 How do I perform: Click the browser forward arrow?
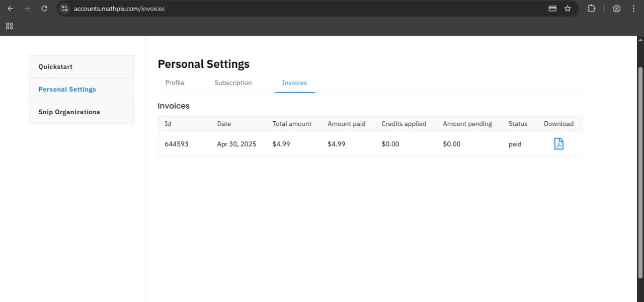pyautogui.click(x=27, y=9)
